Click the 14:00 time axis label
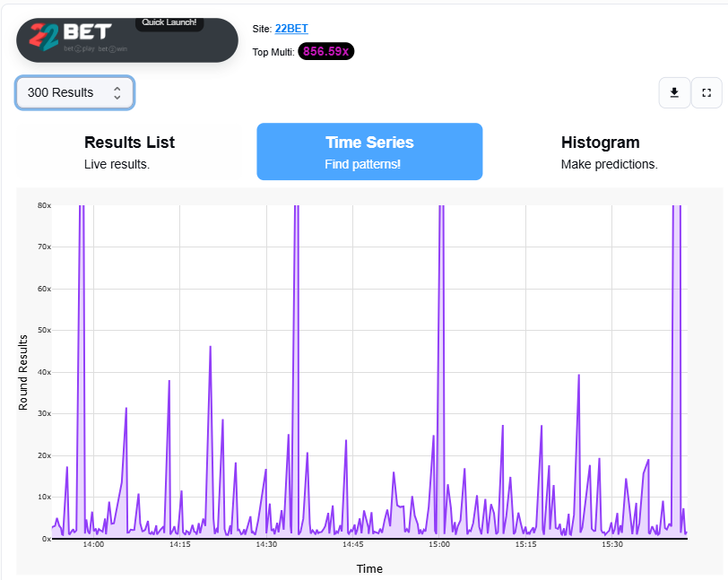Image resolution: width=728 pixels, height=580 pixels. tap(93, 544)
